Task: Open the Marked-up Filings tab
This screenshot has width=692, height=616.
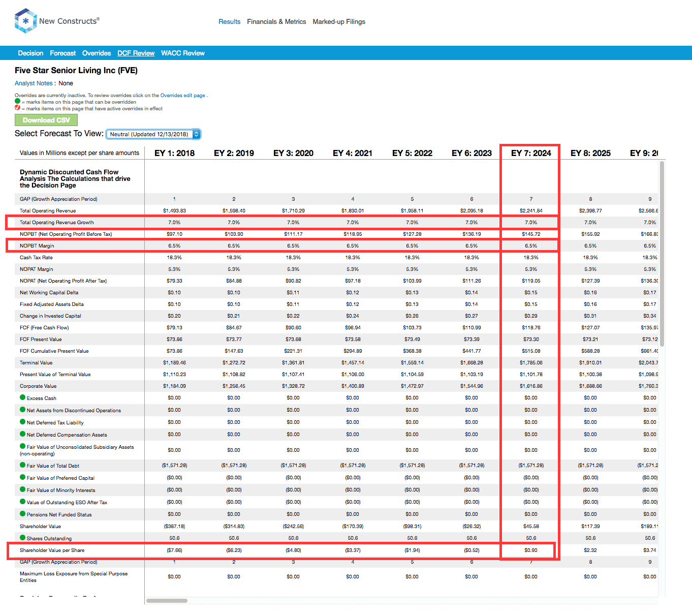Action: (x=339, y=22)
